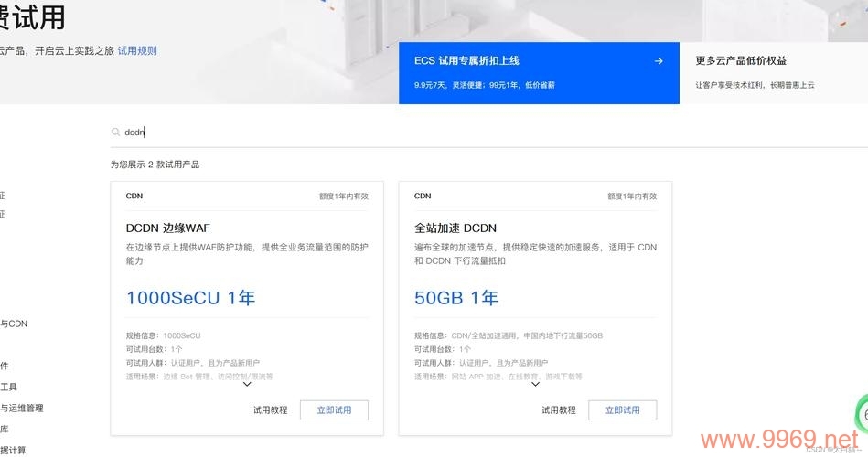Click CDN tag on DCDN 边缘WAF card
The image size is (868, 457).
(x=134, y=196)
